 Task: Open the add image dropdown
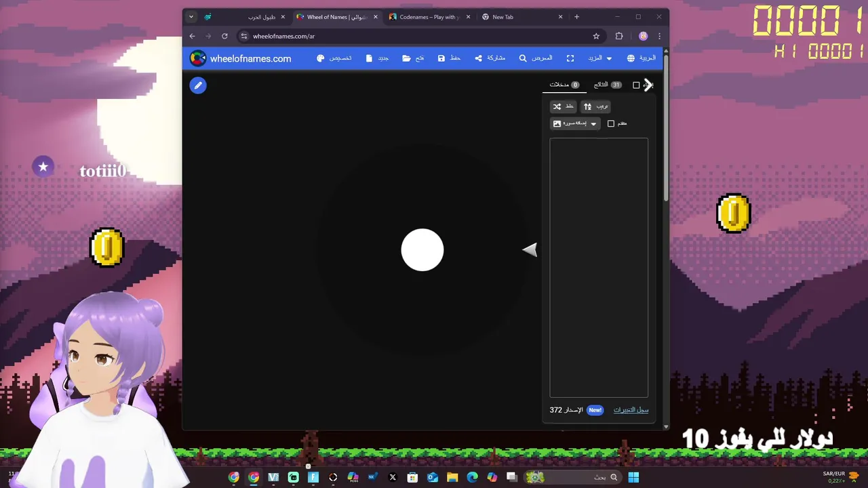(x=575, y=123)
